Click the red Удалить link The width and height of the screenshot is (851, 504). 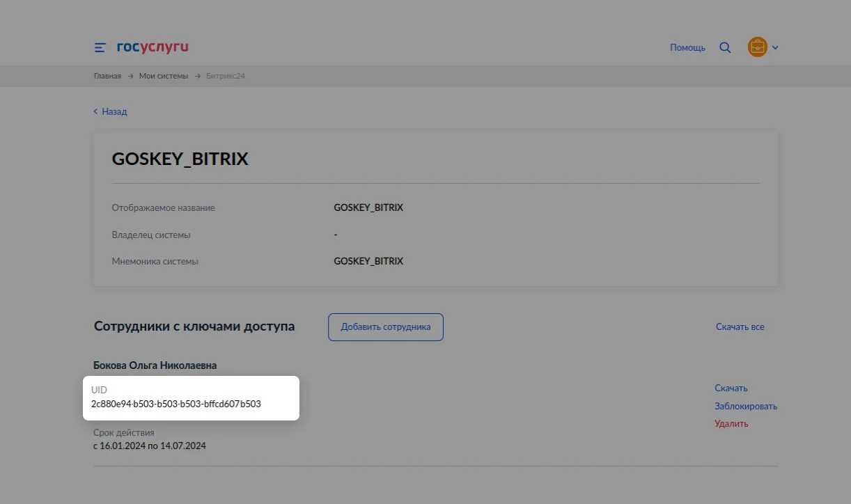pyautogui.click(x=731, y=424)
